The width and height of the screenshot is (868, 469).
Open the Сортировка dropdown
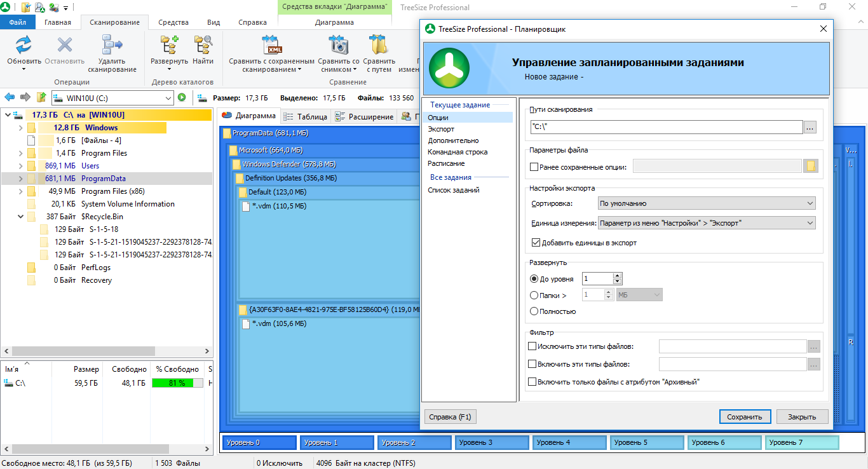coord(707,203)
